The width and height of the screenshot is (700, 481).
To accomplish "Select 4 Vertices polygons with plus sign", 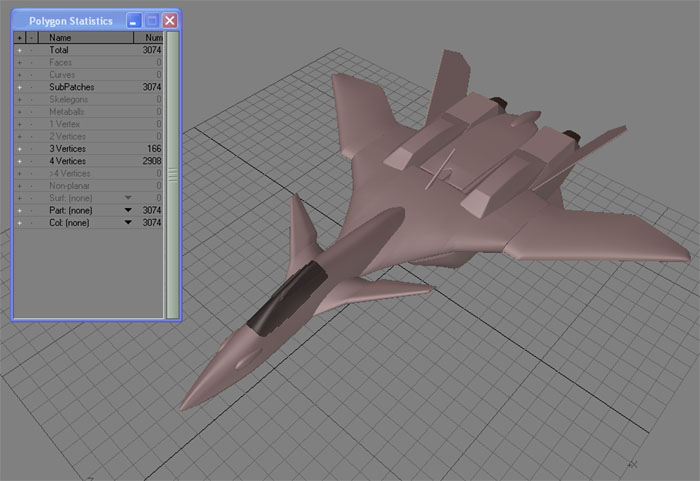I will coord(20,161).
